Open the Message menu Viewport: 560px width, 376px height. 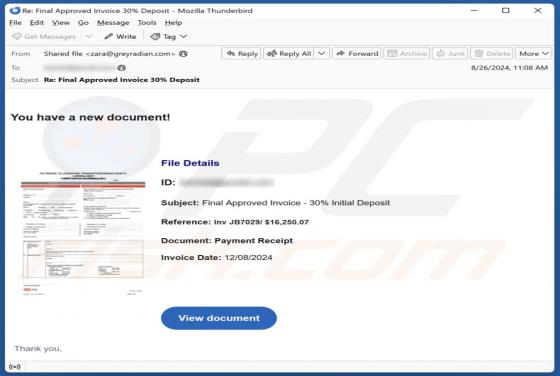pyautogui.click(x=113, y=23)
